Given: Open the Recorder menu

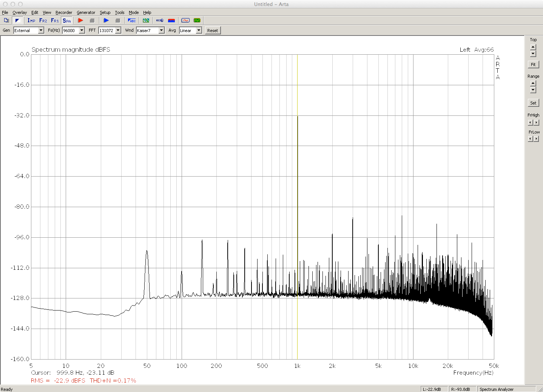Looking at the screenshot, I should point(64,12).
